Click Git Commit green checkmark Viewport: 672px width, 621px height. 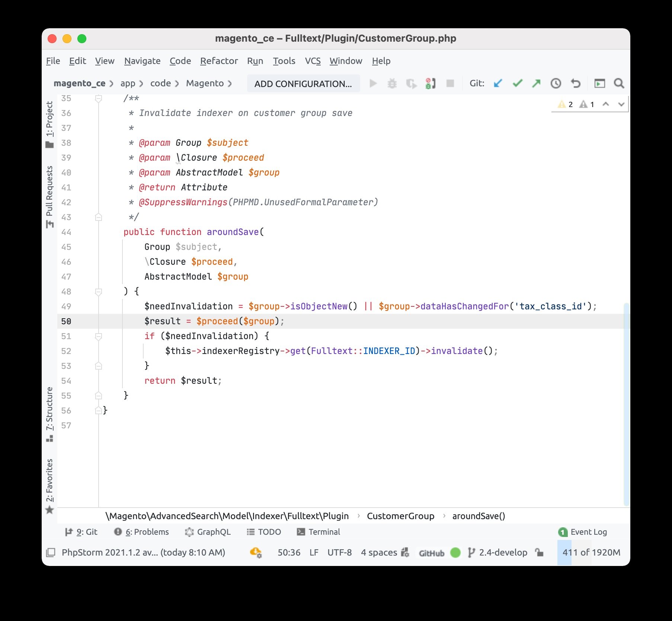[x=517, y=83]
